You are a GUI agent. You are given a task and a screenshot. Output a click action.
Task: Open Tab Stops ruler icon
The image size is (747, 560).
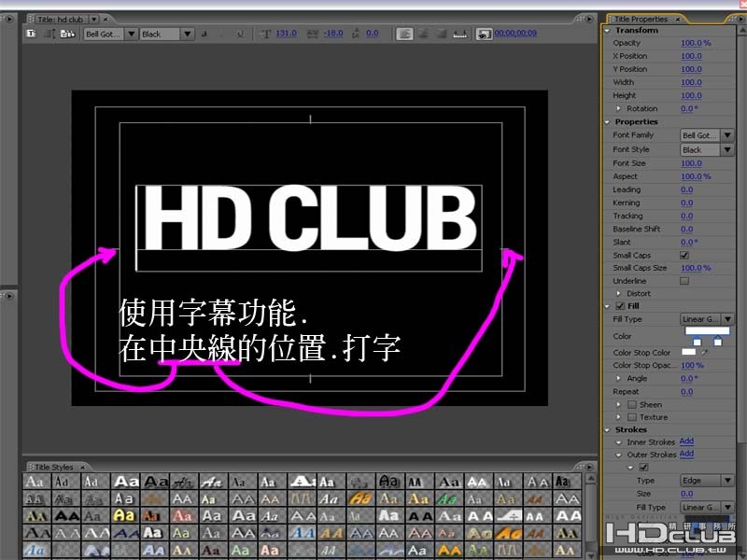coord(459,34)
